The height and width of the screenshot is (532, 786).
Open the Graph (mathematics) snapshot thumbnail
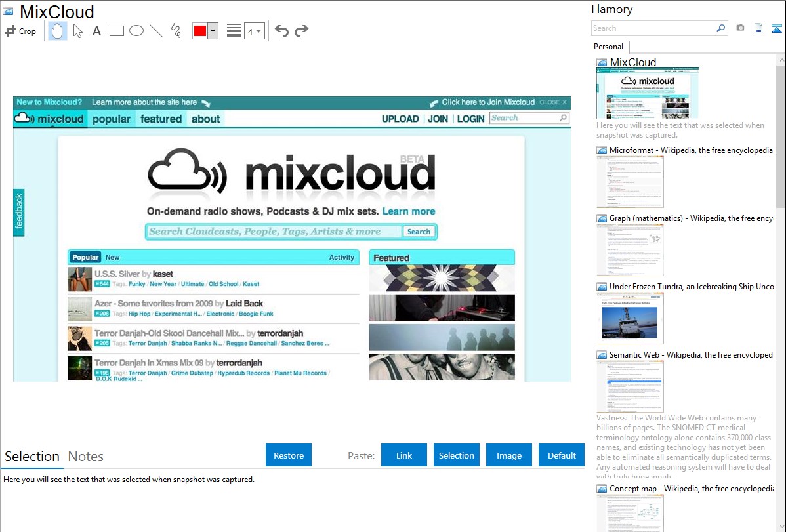tap(630, 250)
